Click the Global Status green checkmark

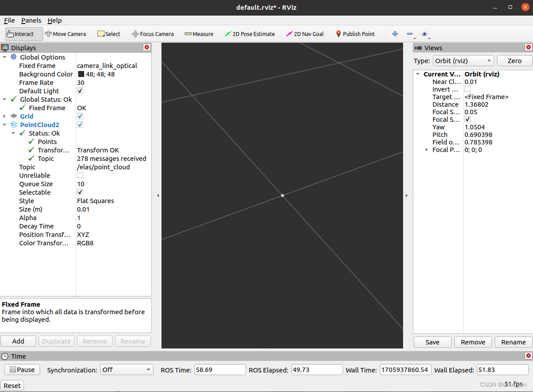pyautogui.click(x=14, y=99)
